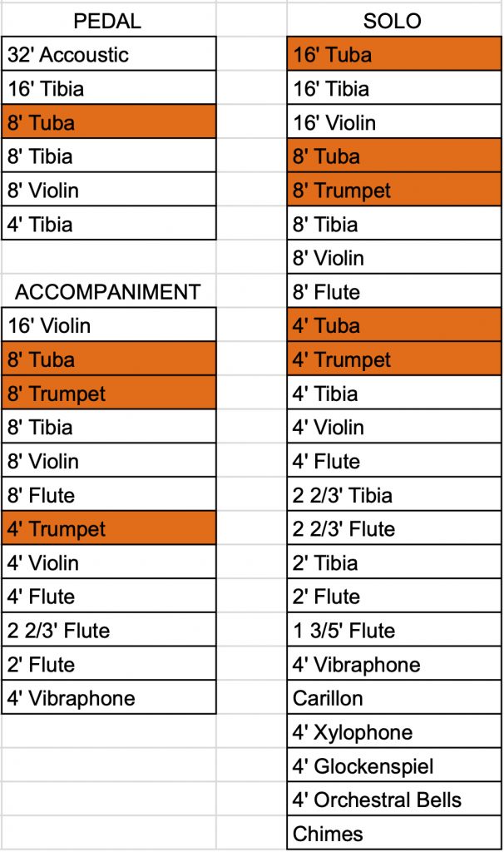Click the orange 16' Tuba cell in Solo
The image size is (504, 852).
[394, 55]
